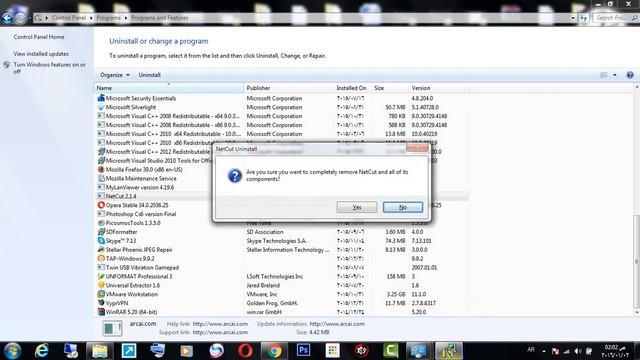Viewport: 640px width, 360px height.
Task: Click Yes in the NetCut Uninstall dialog
Action: [357, 207]
